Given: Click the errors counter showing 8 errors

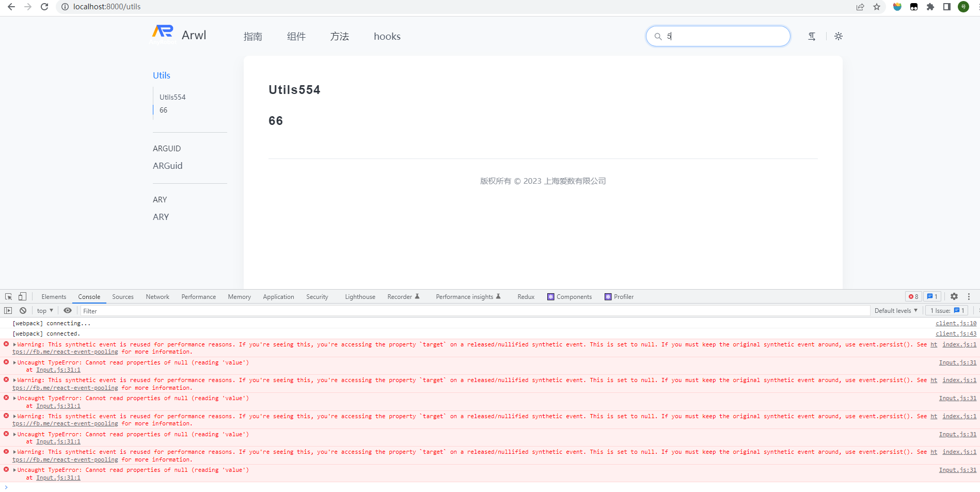Looking at the screenshot, I should pos(913,296).
